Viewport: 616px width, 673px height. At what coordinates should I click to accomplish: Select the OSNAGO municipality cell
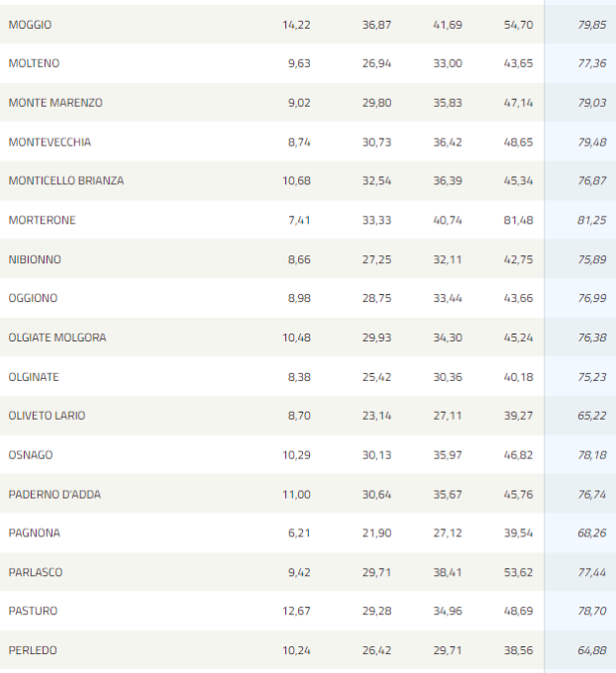click(31, 455)
